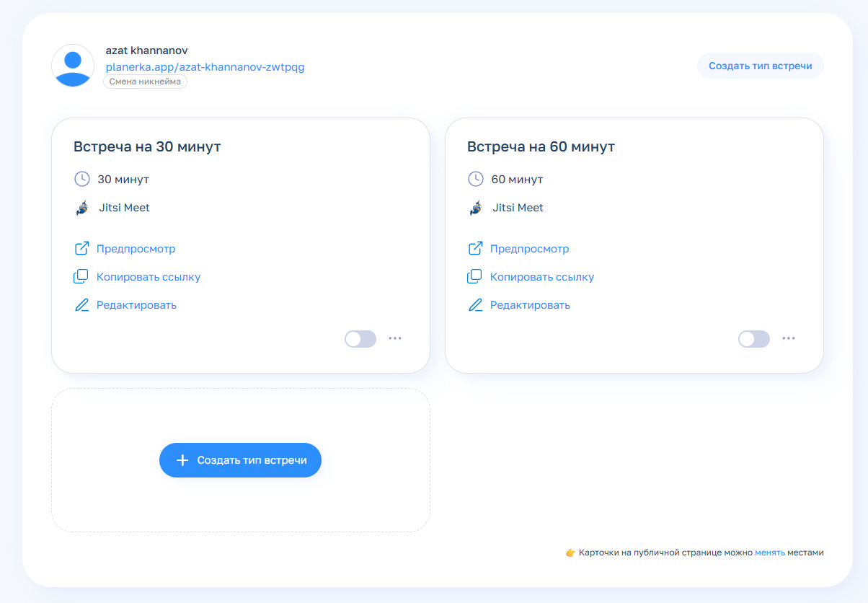Open more options menu on 60-minute card
The width and height of the screenshot is (868, 603).
click(x=789, y=338)
